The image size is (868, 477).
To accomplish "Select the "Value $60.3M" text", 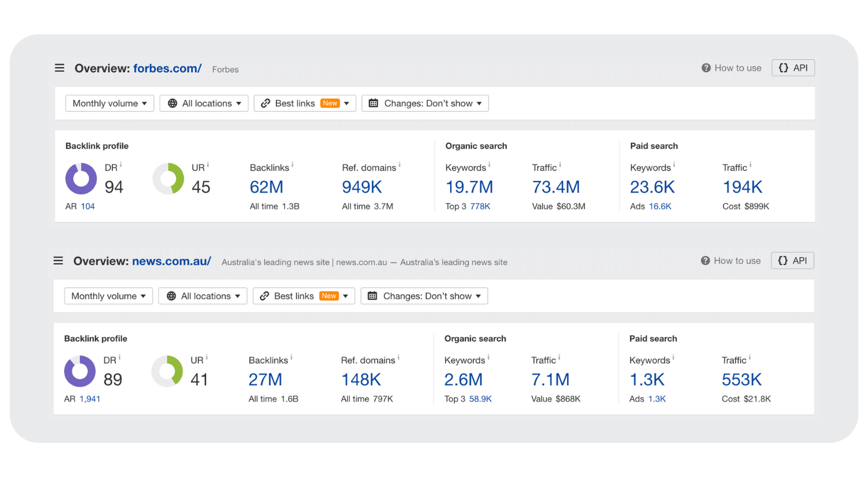I will (559, 206).
